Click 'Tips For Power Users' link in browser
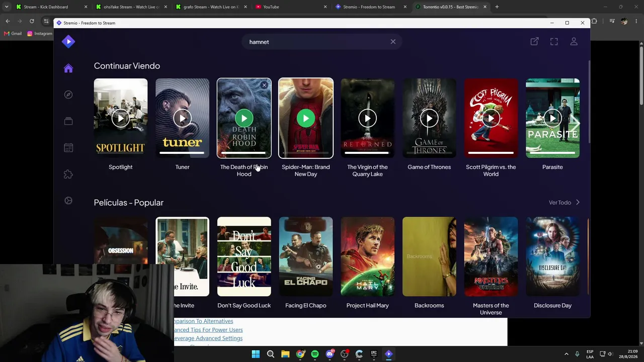Image resolution: width=644 pixels, height=362 pixels. tap(208, 330)
